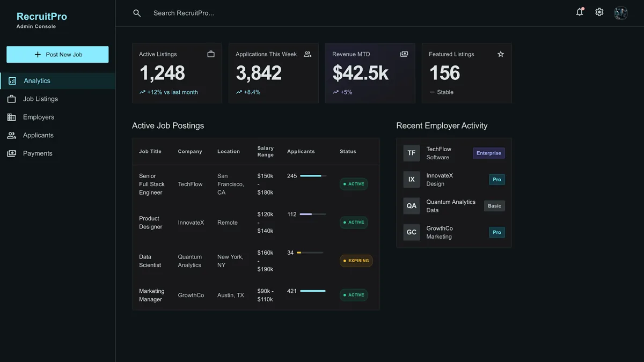Click the 3,842 applications figure
The width and height of the screenshot is (644, 362).
259,73
